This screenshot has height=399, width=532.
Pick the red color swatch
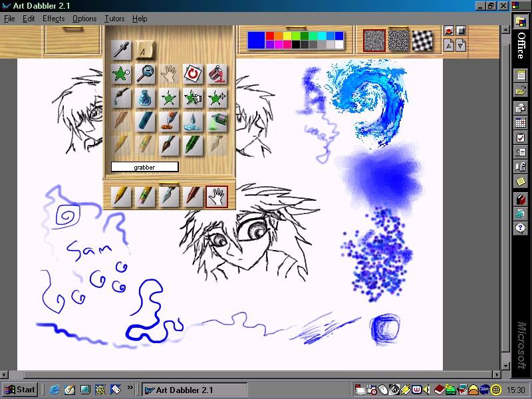(270, 36)
